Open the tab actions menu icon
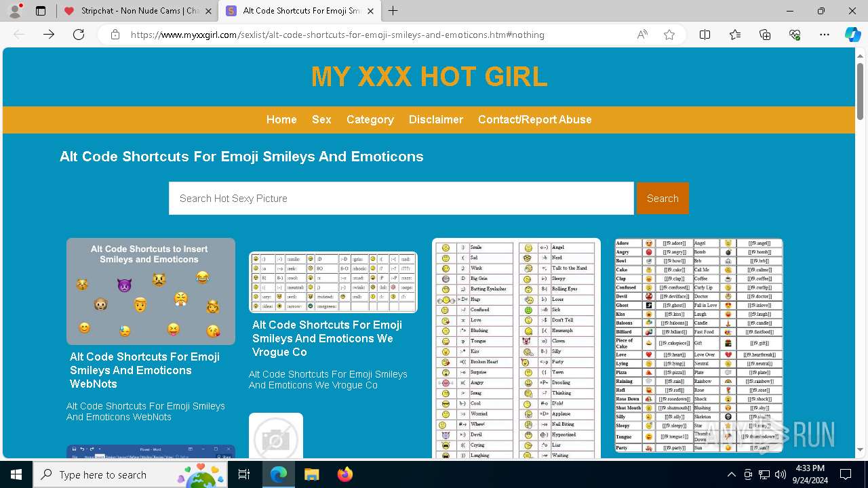This screenshot has height=488, width=868. [41, 11]
